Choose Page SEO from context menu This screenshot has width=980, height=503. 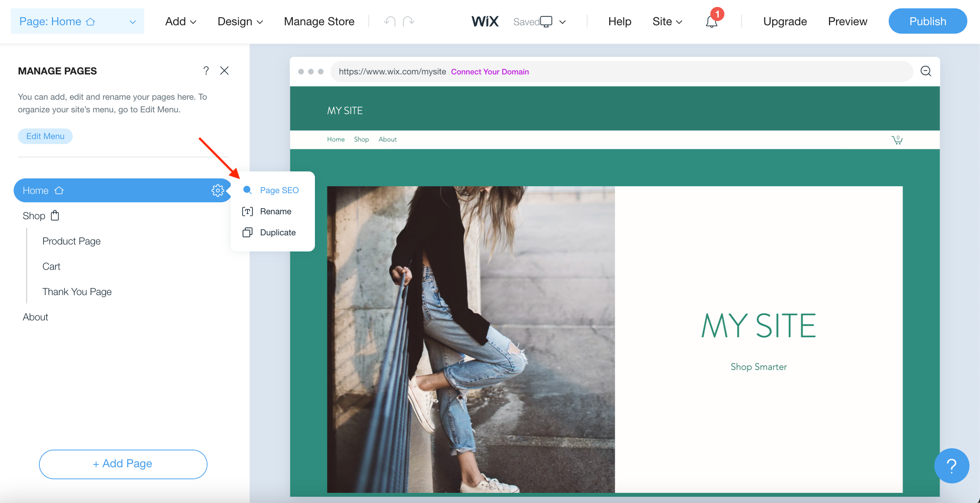click(279, 190)
